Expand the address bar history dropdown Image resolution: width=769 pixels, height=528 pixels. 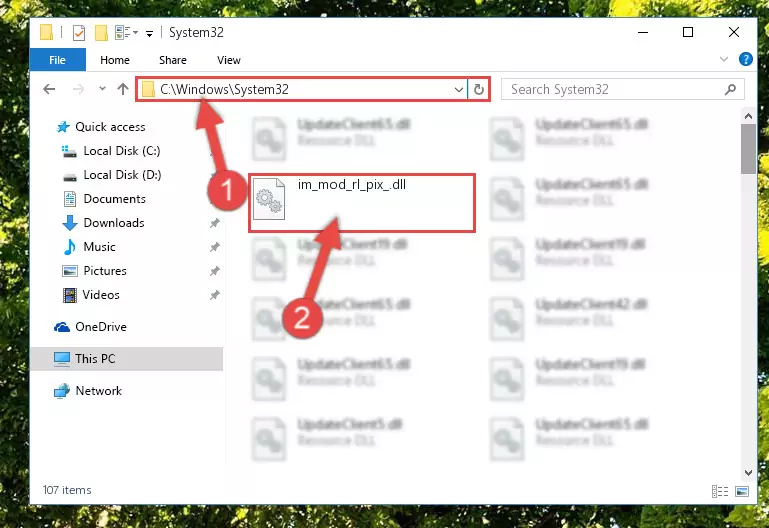(459, 90)
